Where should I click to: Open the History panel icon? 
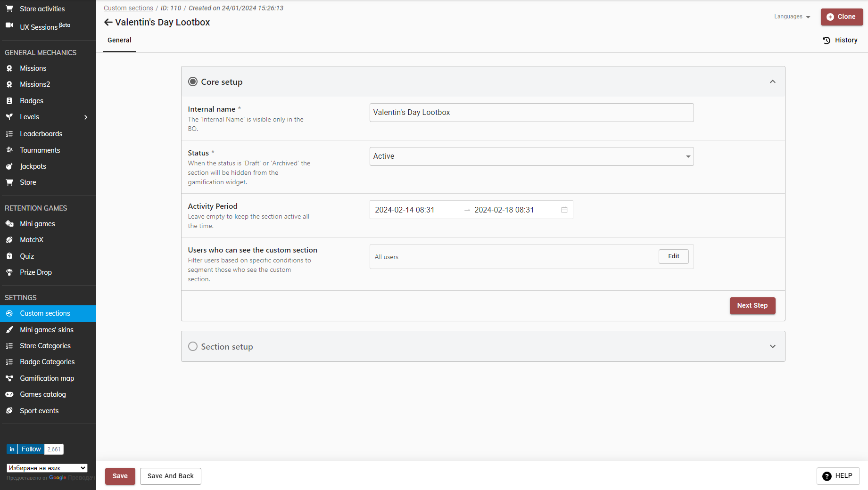click(826, 41)
